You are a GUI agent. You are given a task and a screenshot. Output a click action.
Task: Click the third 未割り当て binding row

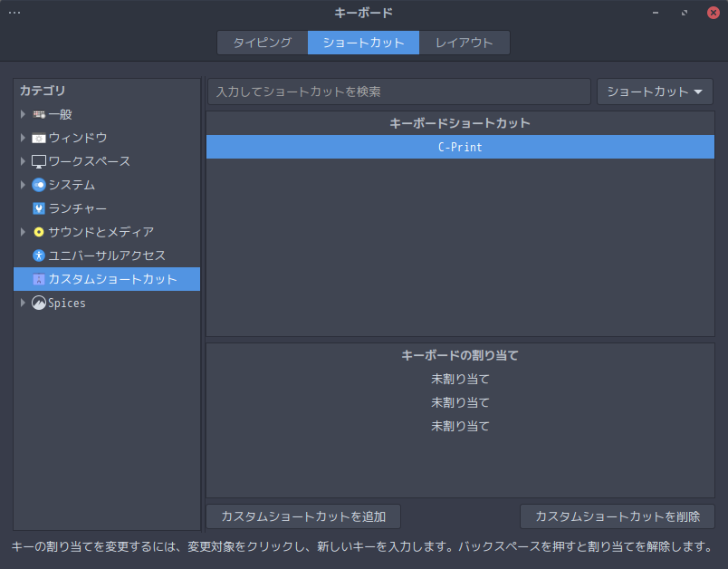click(x=460, y=427)
